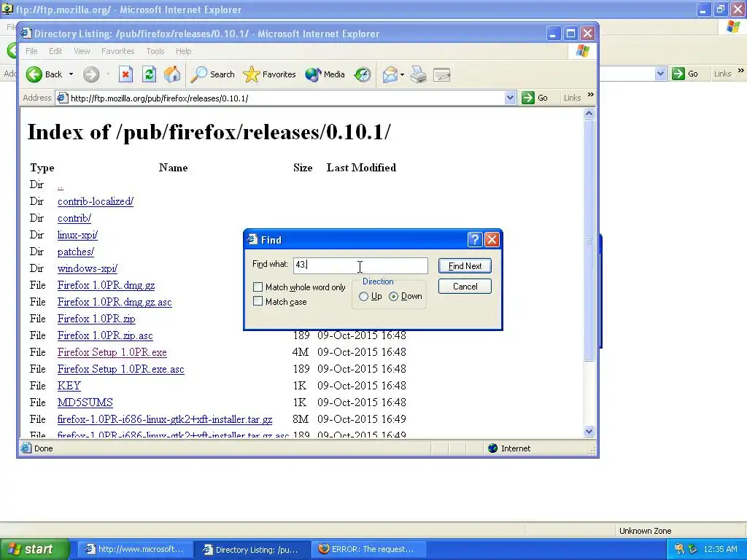Open the Favorites menu
Viewport: 747px width, 560px height.
point(117,51)
